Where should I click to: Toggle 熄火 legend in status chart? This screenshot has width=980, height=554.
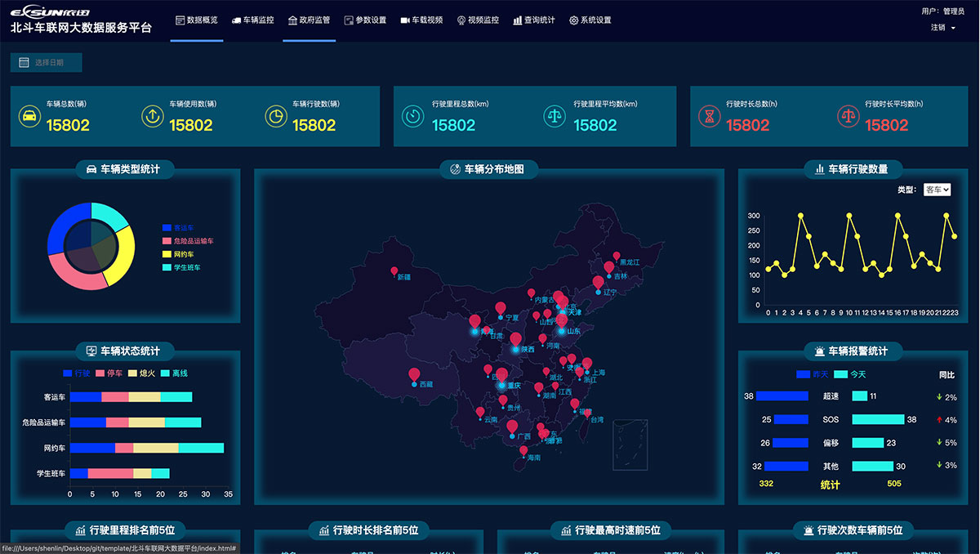142,373
